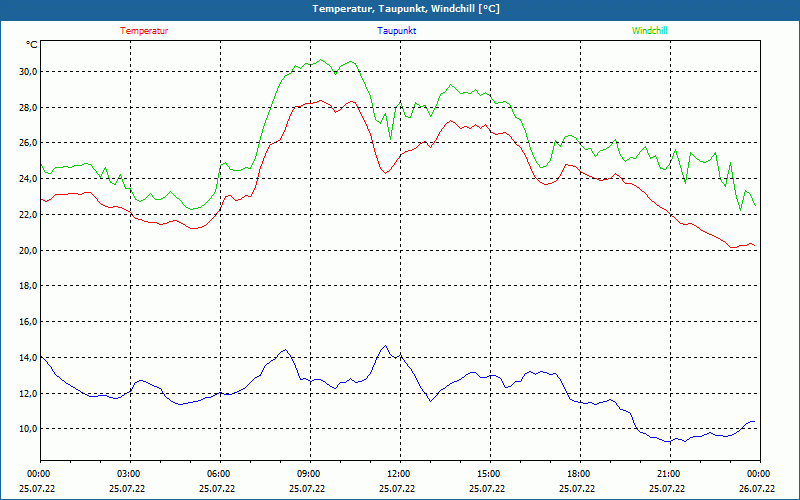This screenshot has width=800, height=500.
Task: Click the 18,0 y-axis value
Action: click(29, 286)
